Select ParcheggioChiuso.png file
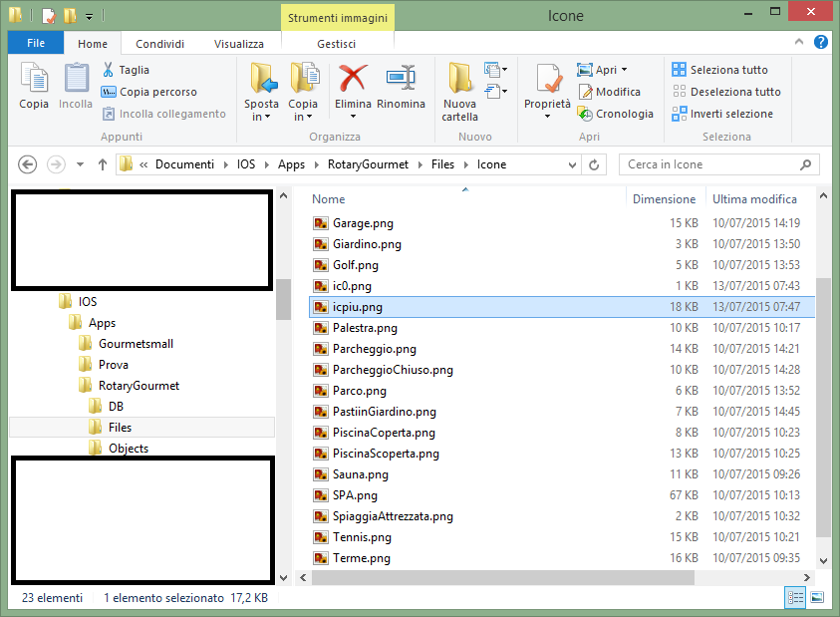The image size is (840, 617). click(562, 370)
